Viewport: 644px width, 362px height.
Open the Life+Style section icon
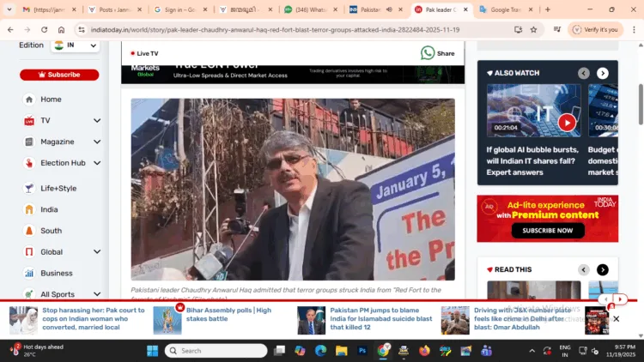29,188
